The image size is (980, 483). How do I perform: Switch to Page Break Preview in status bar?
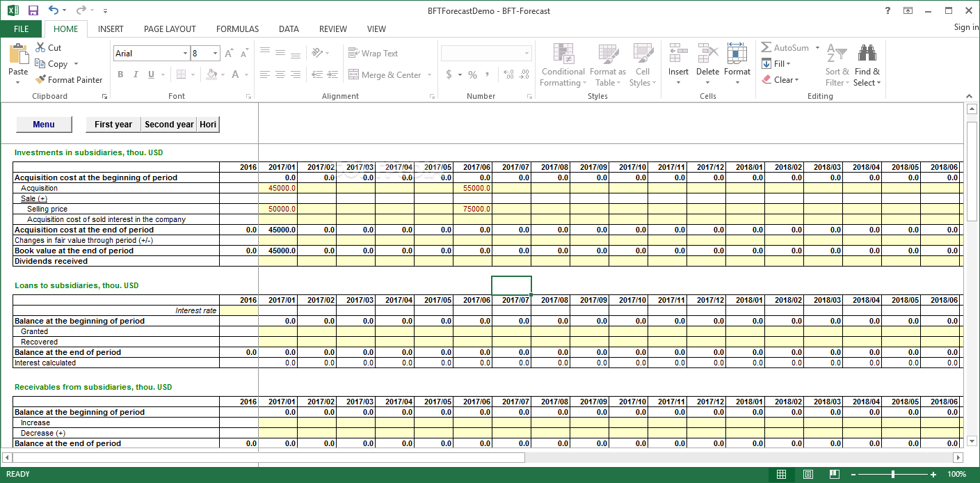(835, 475)
